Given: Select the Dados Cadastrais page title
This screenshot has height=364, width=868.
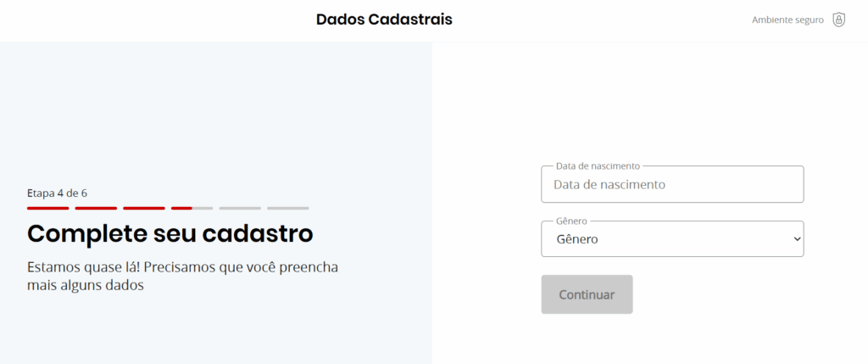Looking at the screenshot, I should pyautogui.click(x=384, y=20).
